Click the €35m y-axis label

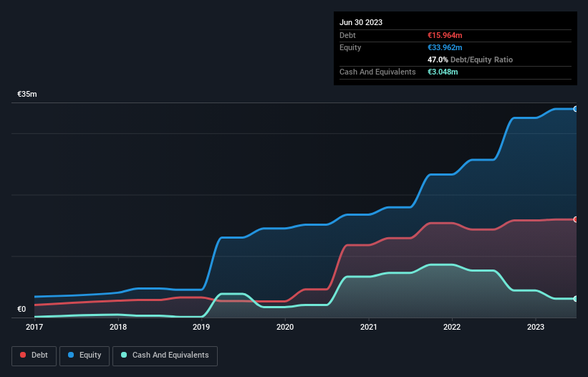coord(27,94)
